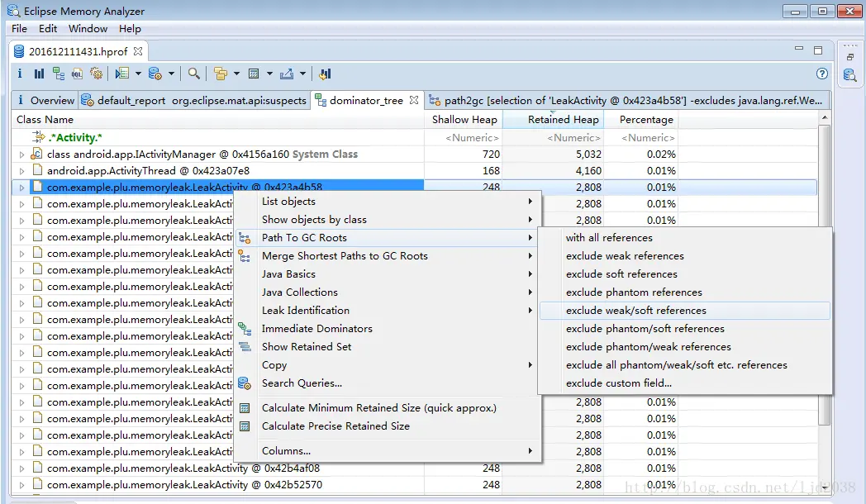Click compare heap dump icon
The width and height of the screenshot is (866, 504).
tap(325, 74)
